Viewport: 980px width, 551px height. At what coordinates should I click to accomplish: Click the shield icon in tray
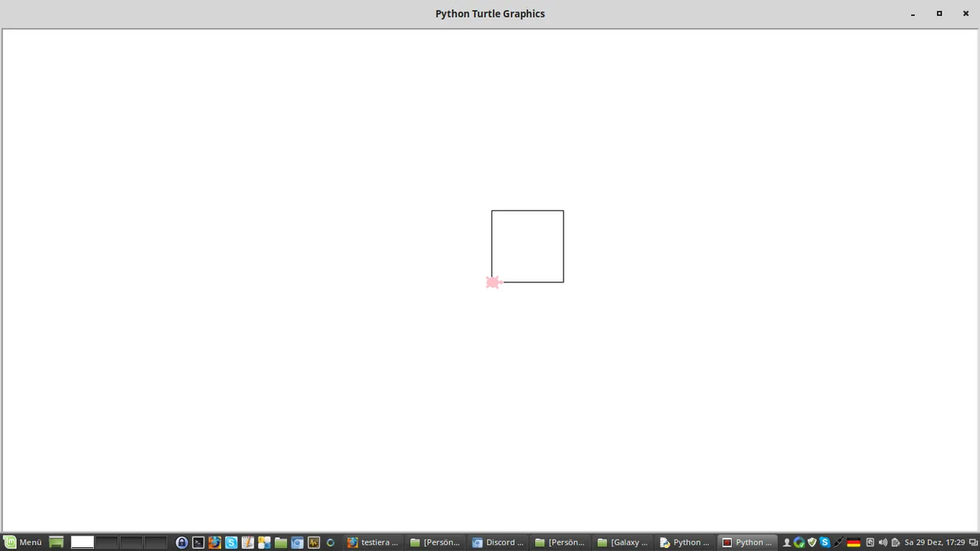(x=812, y=542)
